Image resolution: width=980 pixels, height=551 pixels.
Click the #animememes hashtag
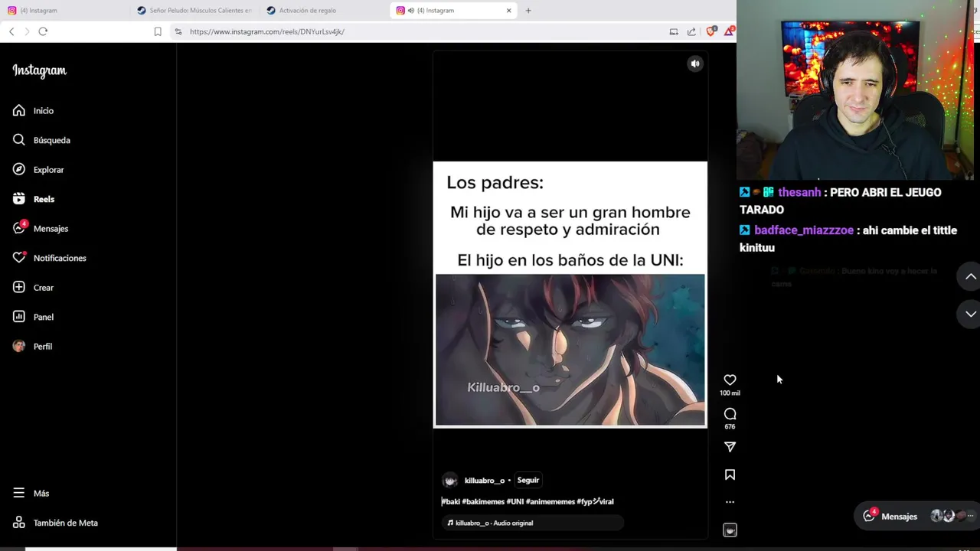tap(550, 502)
